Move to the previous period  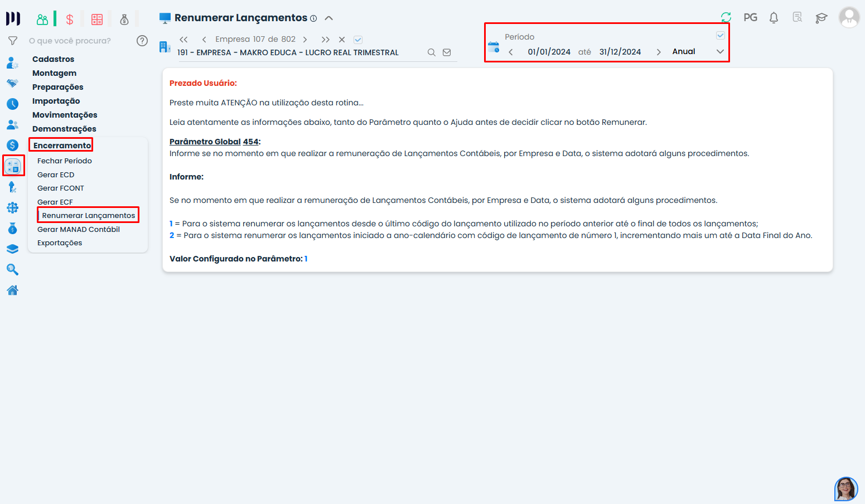click(x=511, y=52)
